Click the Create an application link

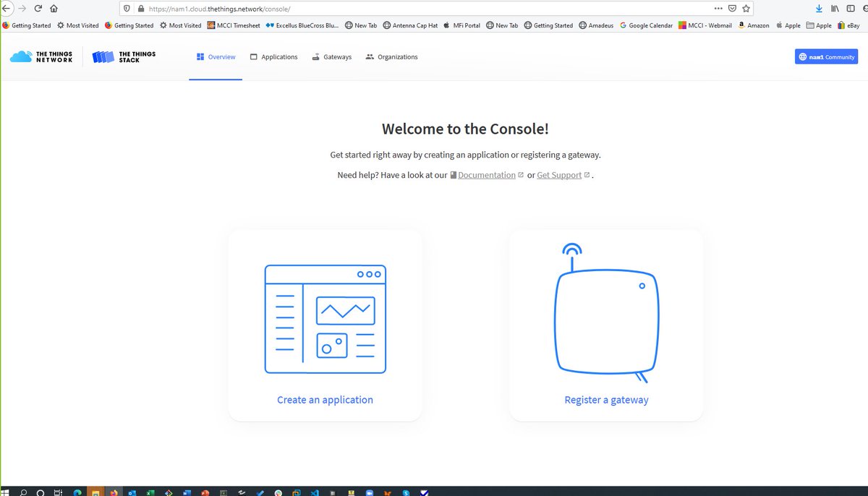325,400
